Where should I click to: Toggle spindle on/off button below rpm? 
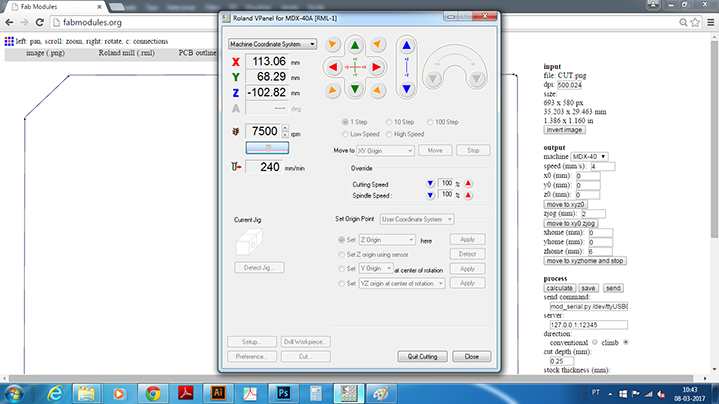[267, 148]
